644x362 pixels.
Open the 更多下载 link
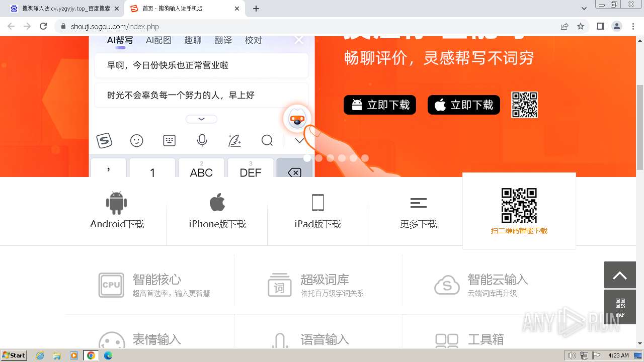419,224
